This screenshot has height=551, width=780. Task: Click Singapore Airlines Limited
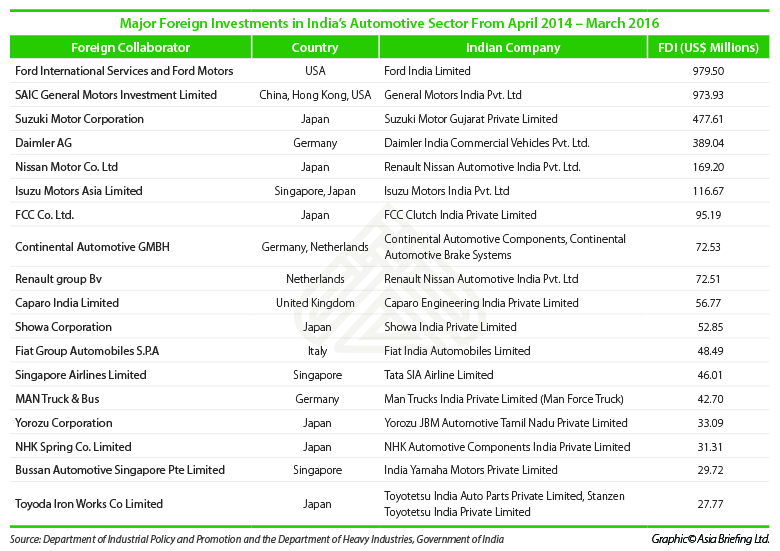[x=81, y=375]
